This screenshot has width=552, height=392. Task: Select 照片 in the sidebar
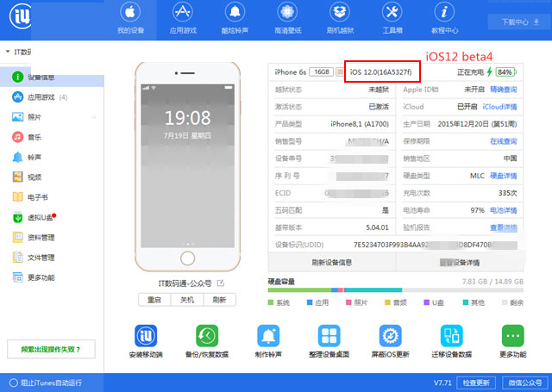pyautogui.click(x=52, y=116)
